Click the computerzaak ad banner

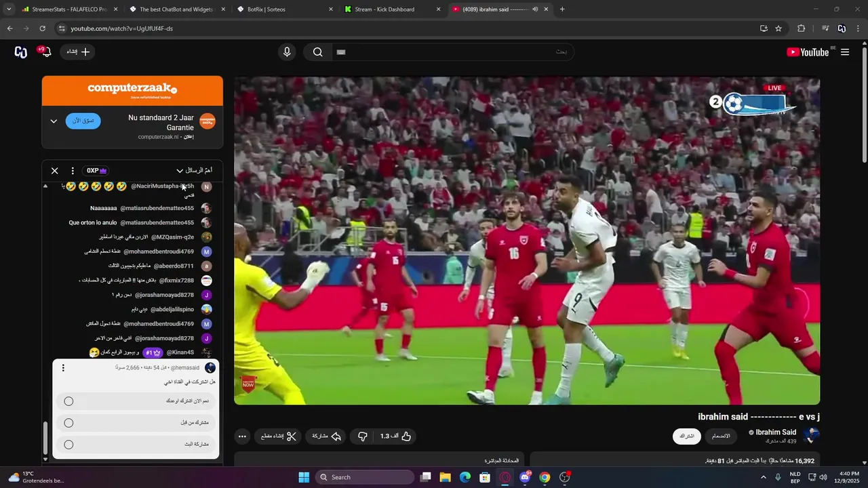132,91
